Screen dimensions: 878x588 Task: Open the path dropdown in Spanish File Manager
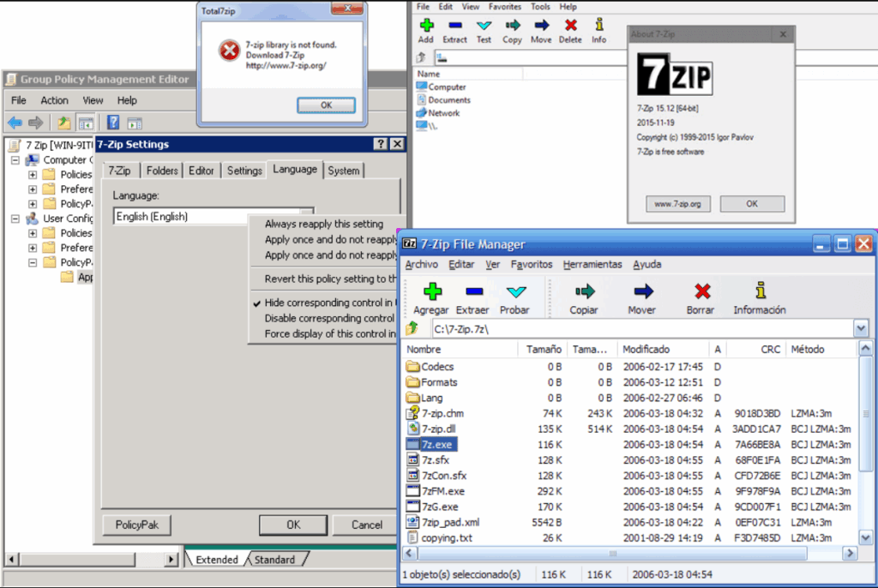[861, 328]
